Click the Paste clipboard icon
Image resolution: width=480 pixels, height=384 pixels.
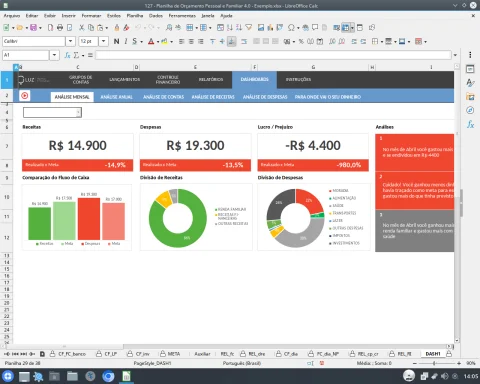click(100, 28)
